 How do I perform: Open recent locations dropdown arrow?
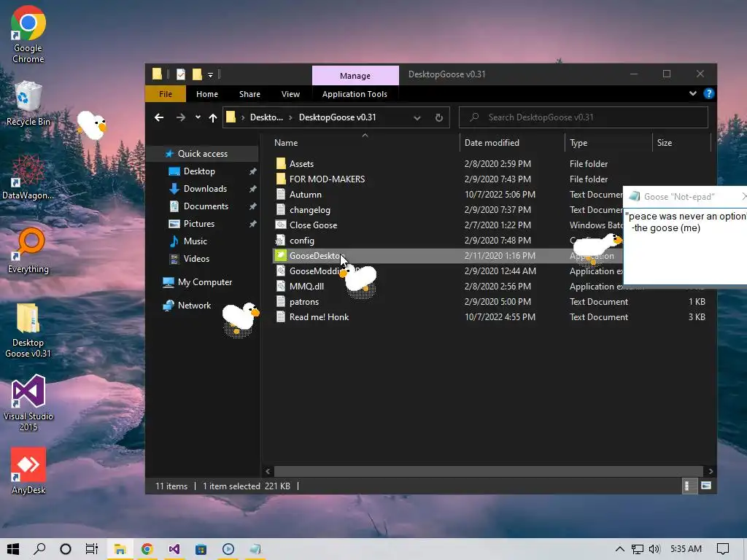pos(198,117)
